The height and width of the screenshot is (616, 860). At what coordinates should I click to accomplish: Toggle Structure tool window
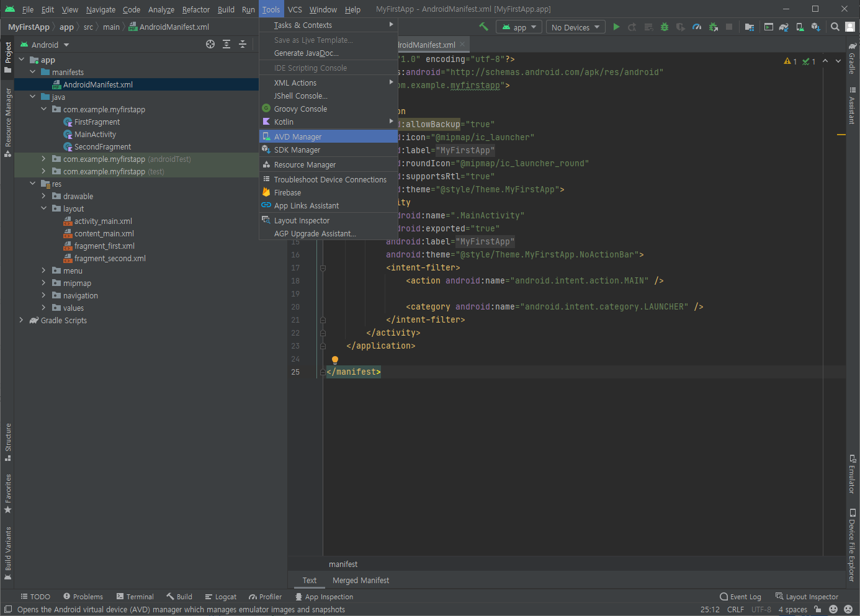click(7, 442)
